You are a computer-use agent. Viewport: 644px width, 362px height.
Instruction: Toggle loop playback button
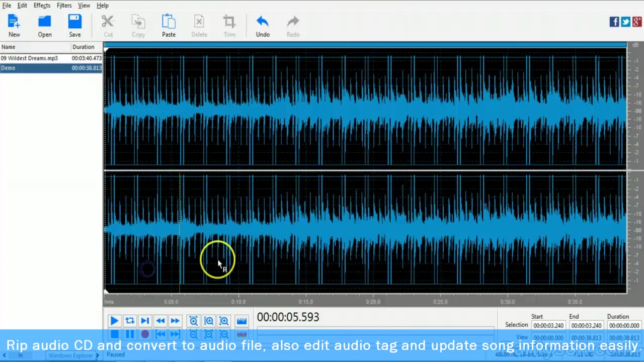tap(130, 321)
